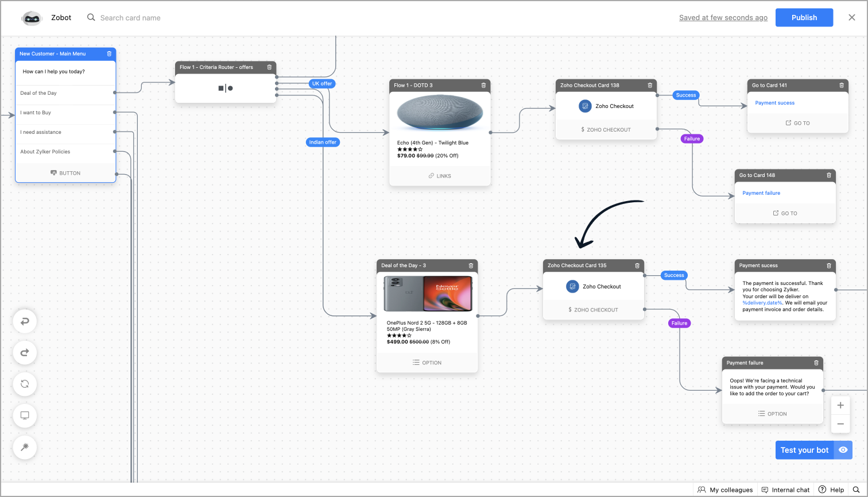
Task: Select the About Zylker Policies option
Action: click(65, 152)
